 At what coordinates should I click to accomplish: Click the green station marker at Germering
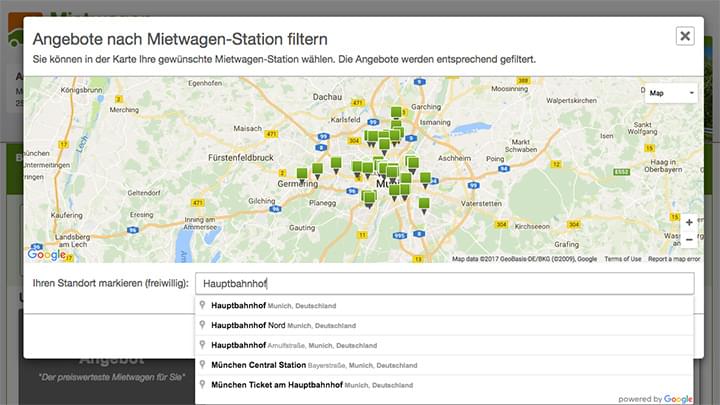tap(302, 176)
